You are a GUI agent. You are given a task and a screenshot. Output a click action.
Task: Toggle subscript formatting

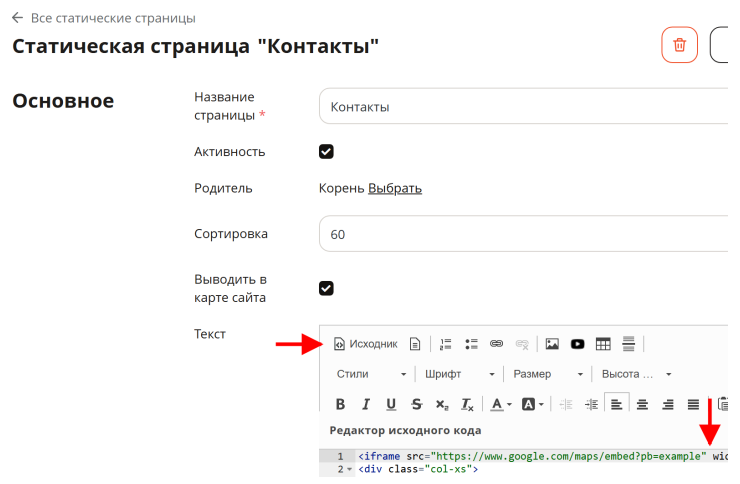pyautogui.click(x=442, y=404)
